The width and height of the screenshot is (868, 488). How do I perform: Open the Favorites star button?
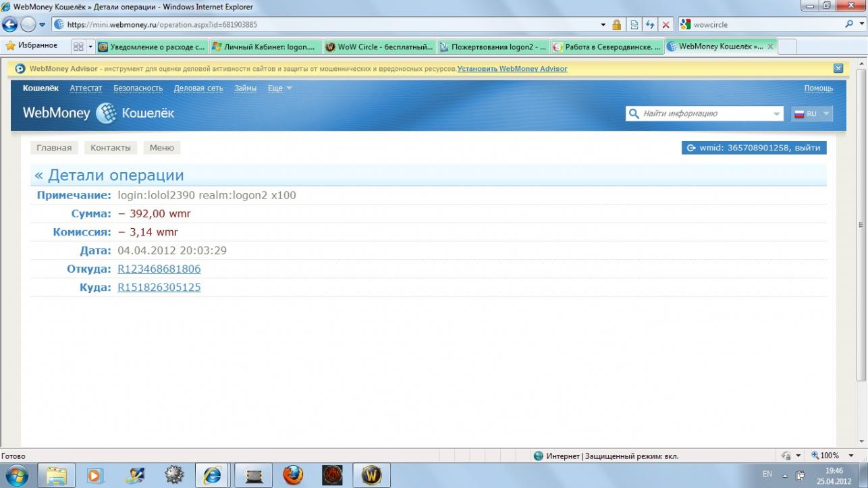pos(31,46)
